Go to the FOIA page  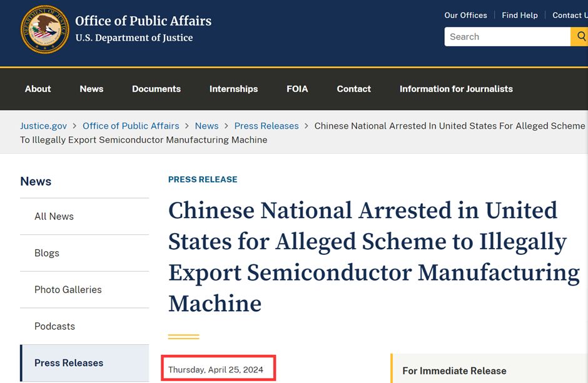click(297, 89)
